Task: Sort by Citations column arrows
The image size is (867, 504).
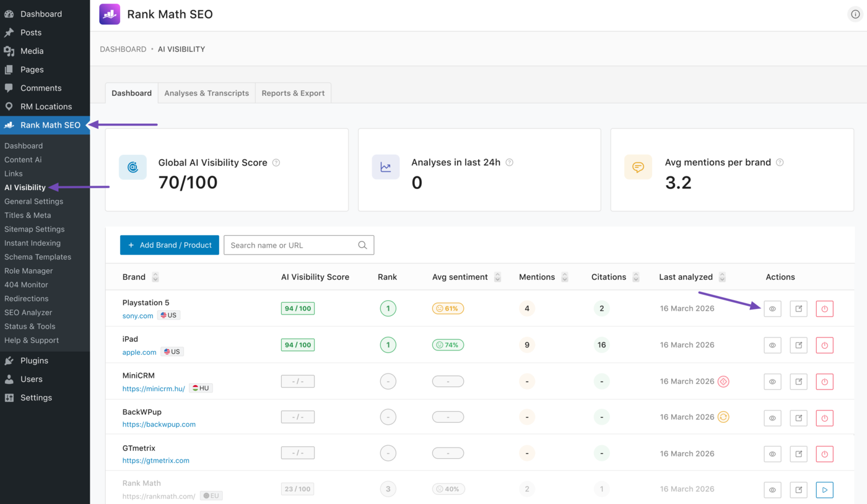Action: tap(635, 277)
